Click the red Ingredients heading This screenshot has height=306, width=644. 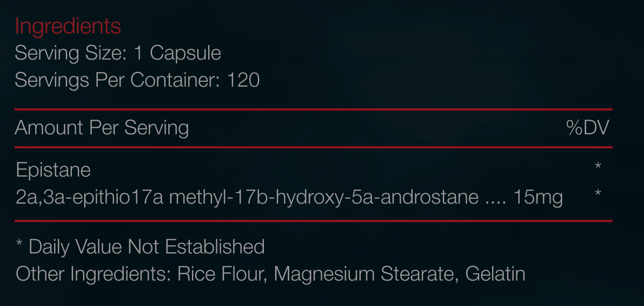click(x=68, y=27)
